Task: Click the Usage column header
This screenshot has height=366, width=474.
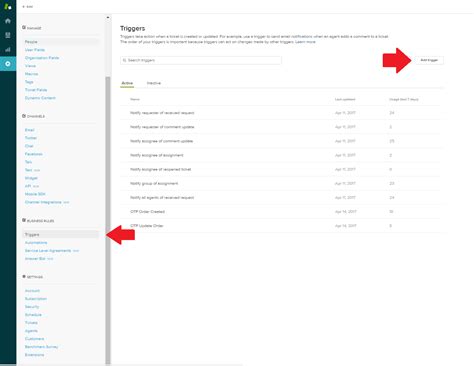Action: pos(404,99)
